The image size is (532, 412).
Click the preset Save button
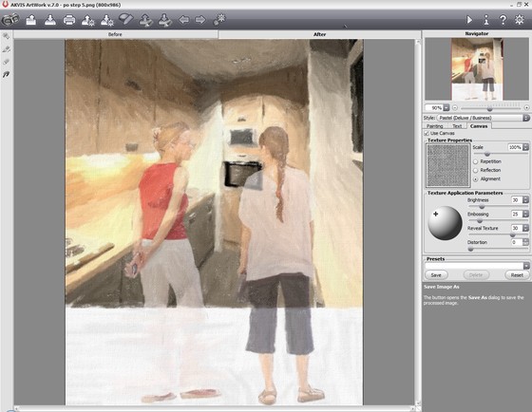436,275
